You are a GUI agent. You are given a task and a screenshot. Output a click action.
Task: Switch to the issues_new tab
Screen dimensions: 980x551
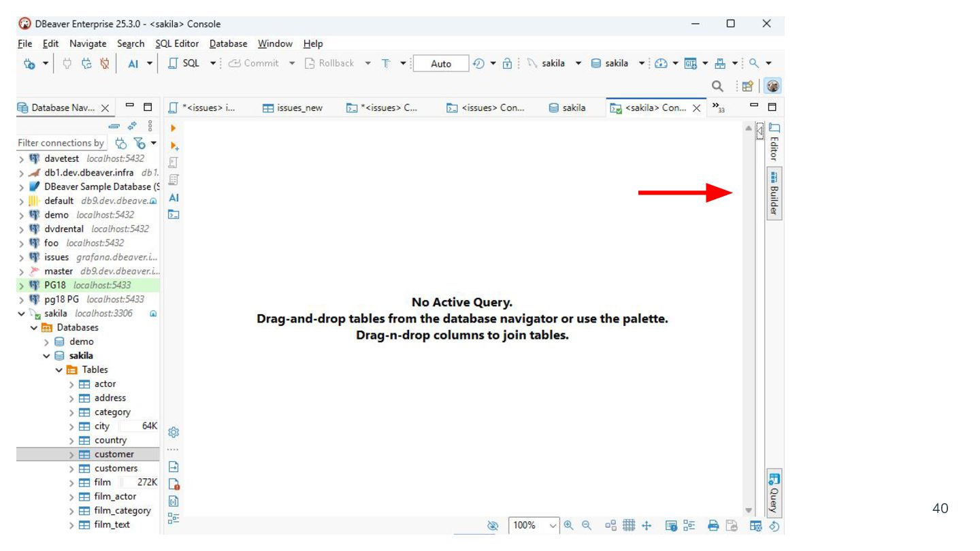coord(293,107)
